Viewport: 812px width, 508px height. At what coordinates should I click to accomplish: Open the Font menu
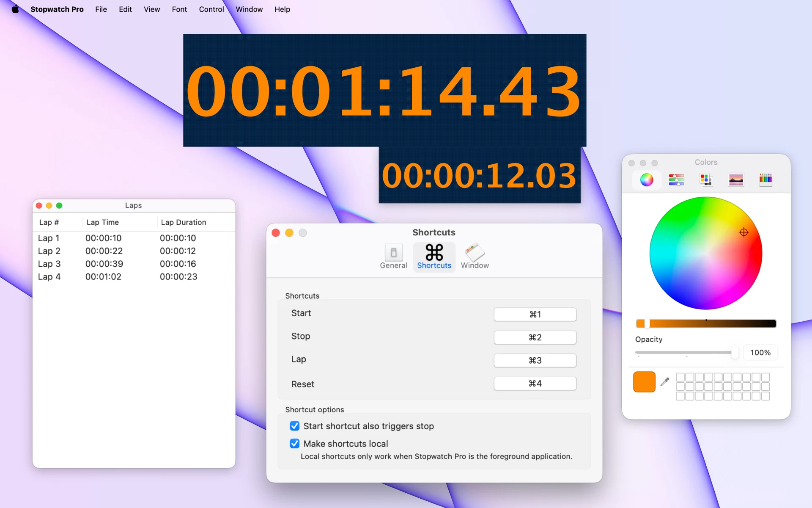pos(179,9)
